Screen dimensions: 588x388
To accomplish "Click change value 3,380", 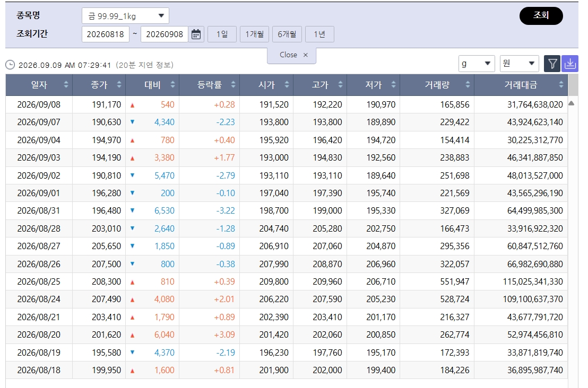I will click(x=165, y=157).
